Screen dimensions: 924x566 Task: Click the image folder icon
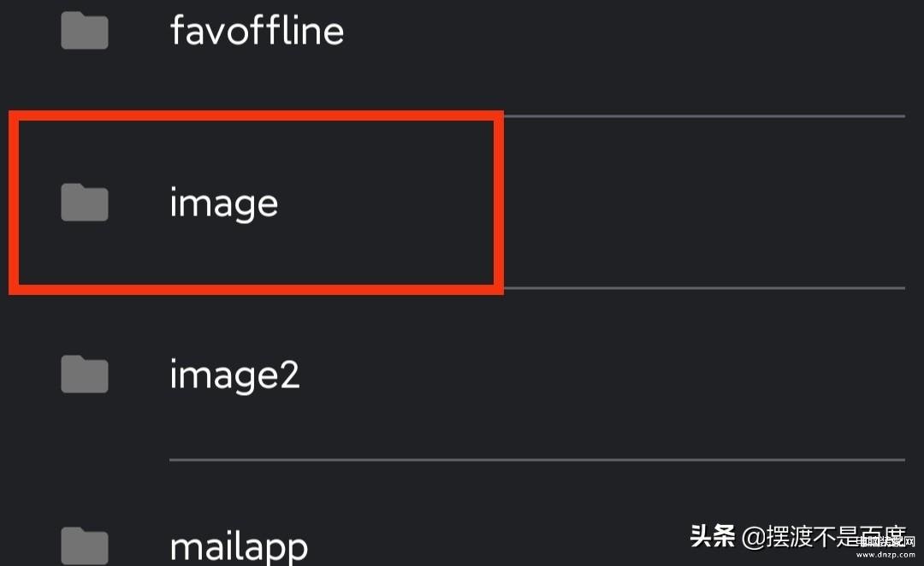pos(84,202)
